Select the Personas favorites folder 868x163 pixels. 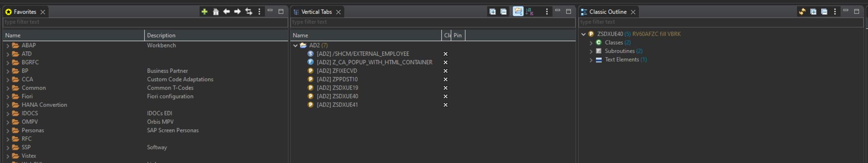tap(32, 130)
